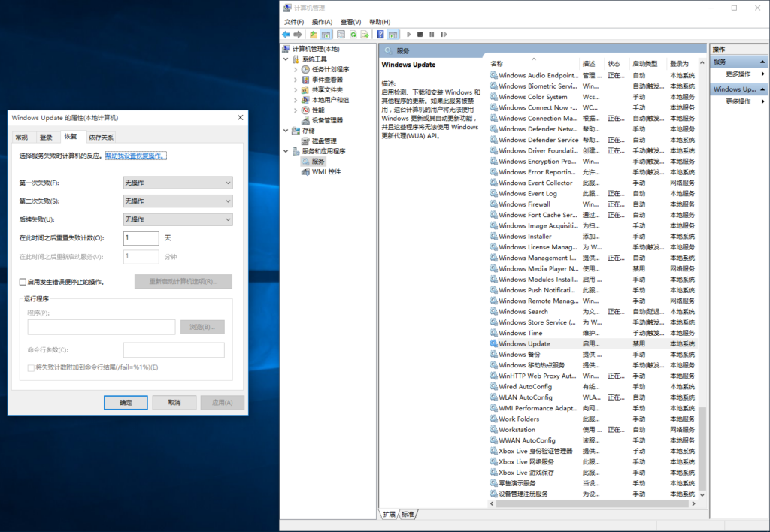
Task: Open the 第一次失败 dropdown
Action: (x=177, y=183)
